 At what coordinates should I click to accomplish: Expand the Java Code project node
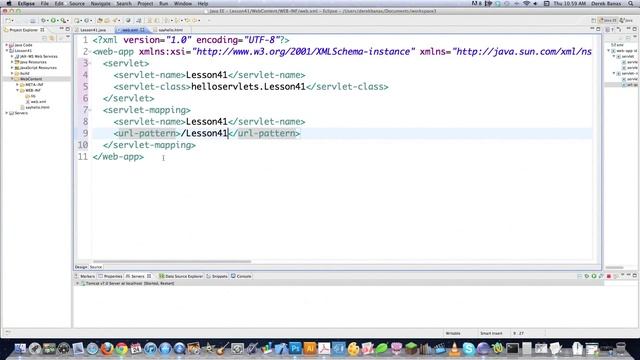[7, 45]
